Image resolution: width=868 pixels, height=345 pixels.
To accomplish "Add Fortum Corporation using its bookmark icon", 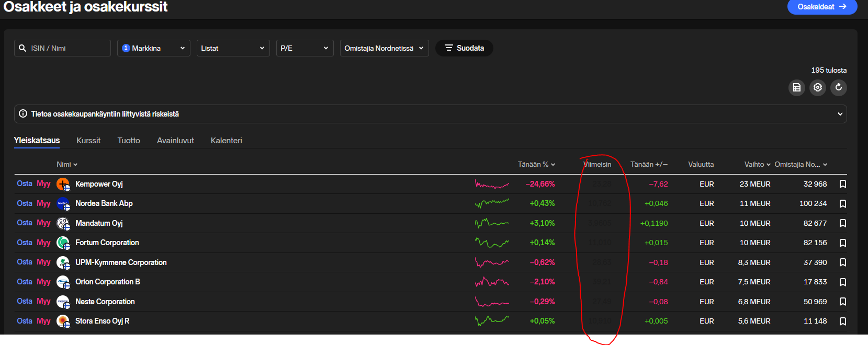I will [x=843, y=243].
